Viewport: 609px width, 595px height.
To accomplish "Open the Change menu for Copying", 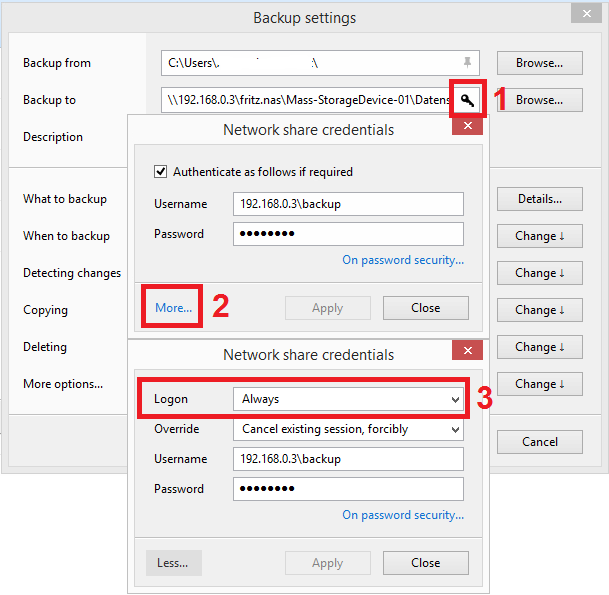I will coord(540,310).
